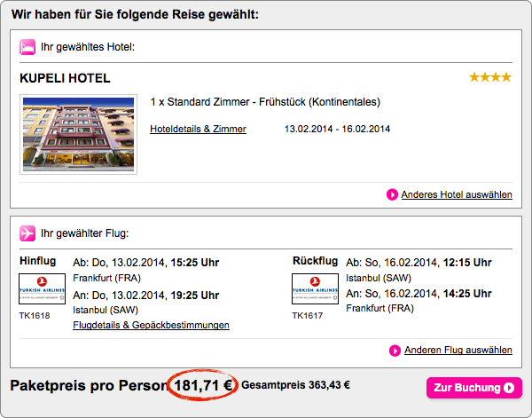Open Flugdetails & Gepäckbestimmungen link
This screenshot has width=532, height=418.
151,325
